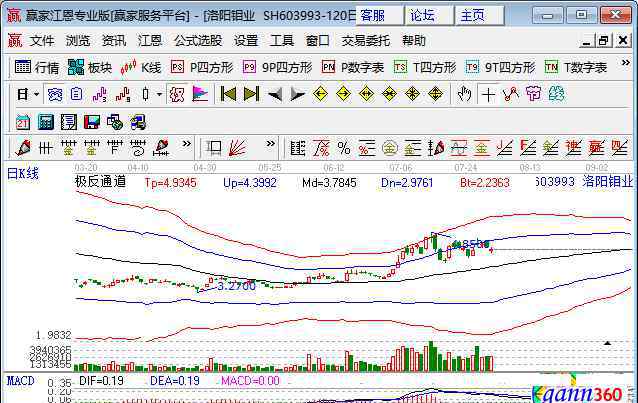Jump to the last bar with green forward icon
Image resolution: width=638 pixels, height=403 pixels.
(250, 94)
